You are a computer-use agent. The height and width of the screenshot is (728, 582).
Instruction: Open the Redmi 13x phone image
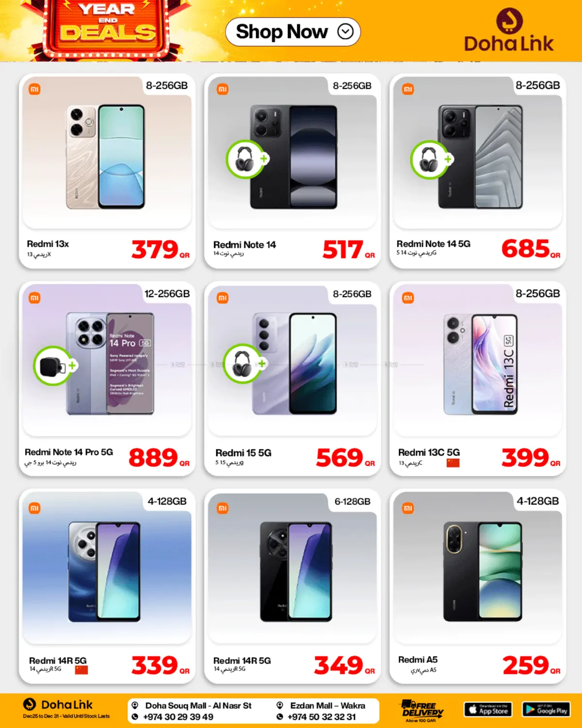point(106,157)
